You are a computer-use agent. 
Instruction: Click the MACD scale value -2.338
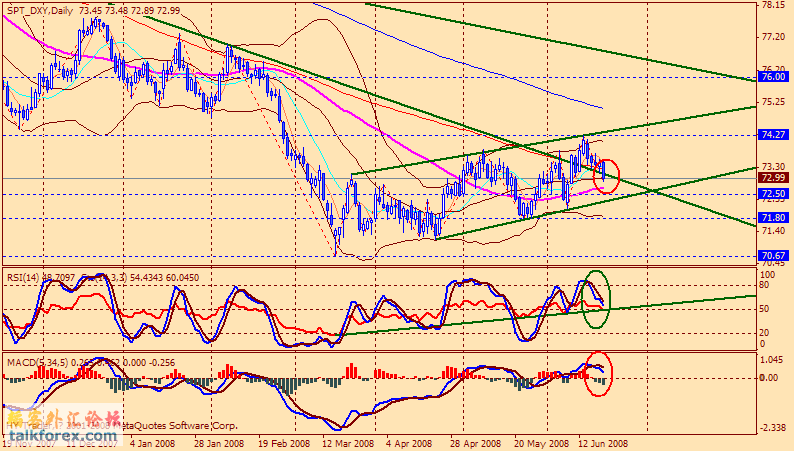pyautogui.click(x=773, y=428)
